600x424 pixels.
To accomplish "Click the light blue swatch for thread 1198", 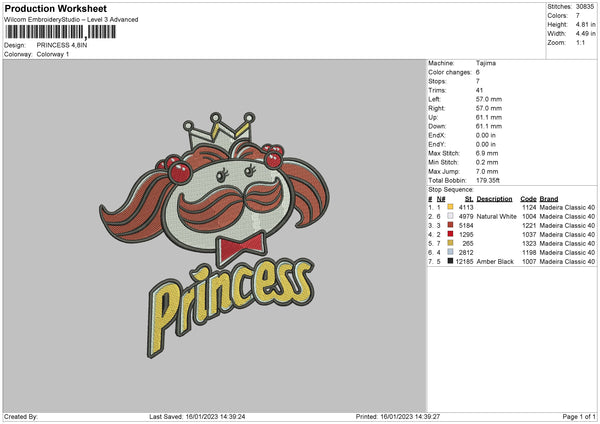I will [450, 252].
